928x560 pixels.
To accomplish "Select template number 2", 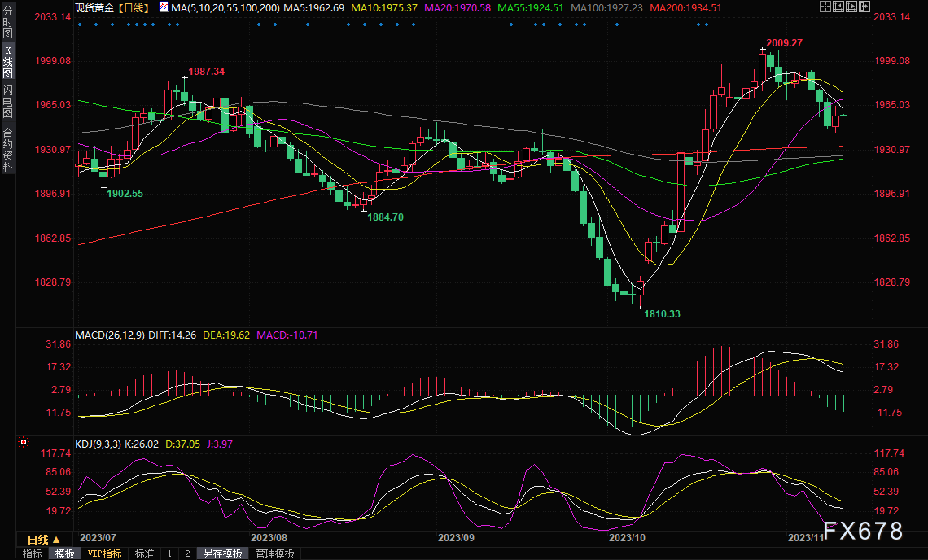I will coord(186,553).
